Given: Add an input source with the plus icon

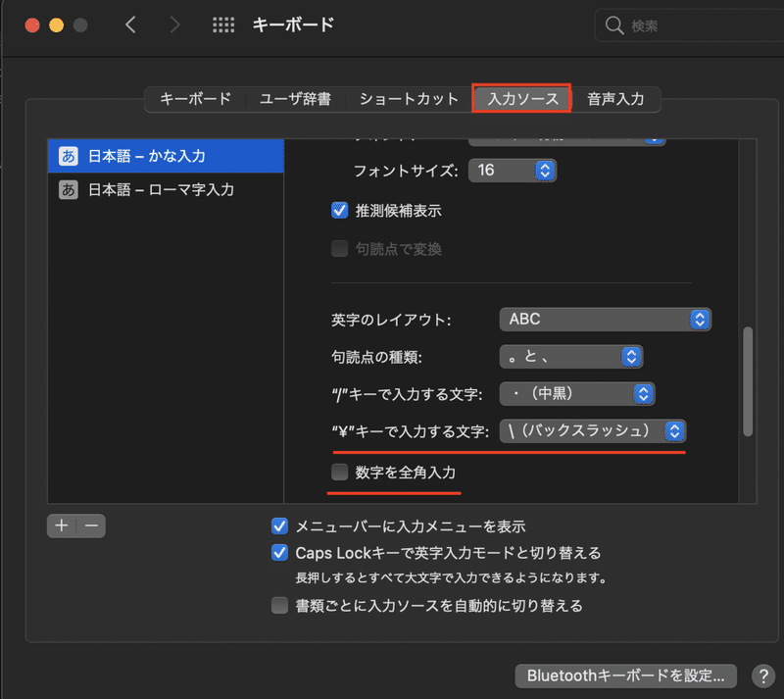Looking at the screenshot, I should coord(61,525).
